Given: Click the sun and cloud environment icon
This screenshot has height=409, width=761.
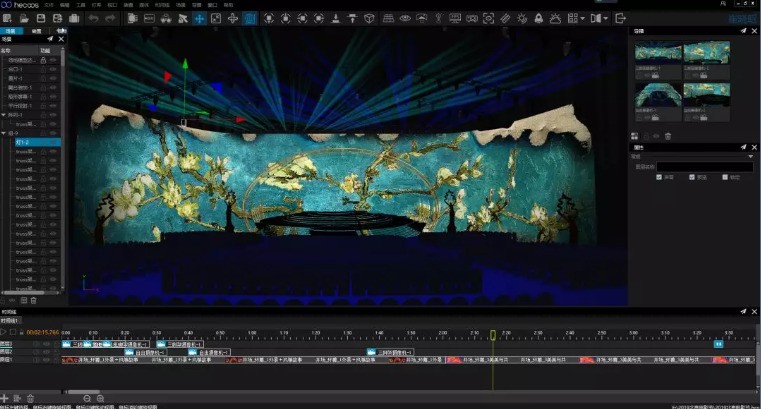Looking at the screenshot, I should coord(555,18).
